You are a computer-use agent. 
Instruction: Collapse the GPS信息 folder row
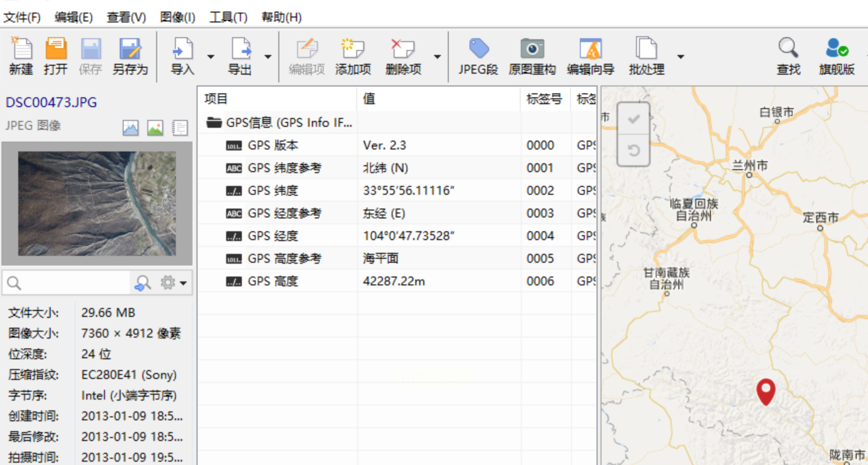(x=214, y=123)
